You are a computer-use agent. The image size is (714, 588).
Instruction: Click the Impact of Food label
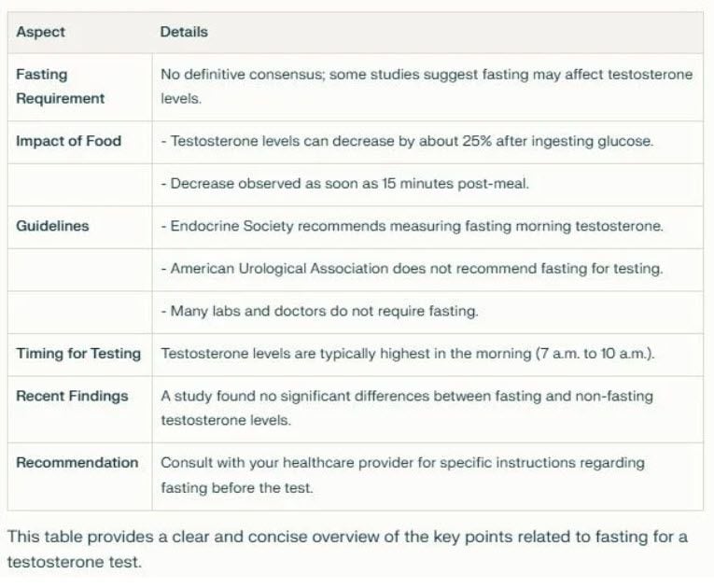point(68,141)
